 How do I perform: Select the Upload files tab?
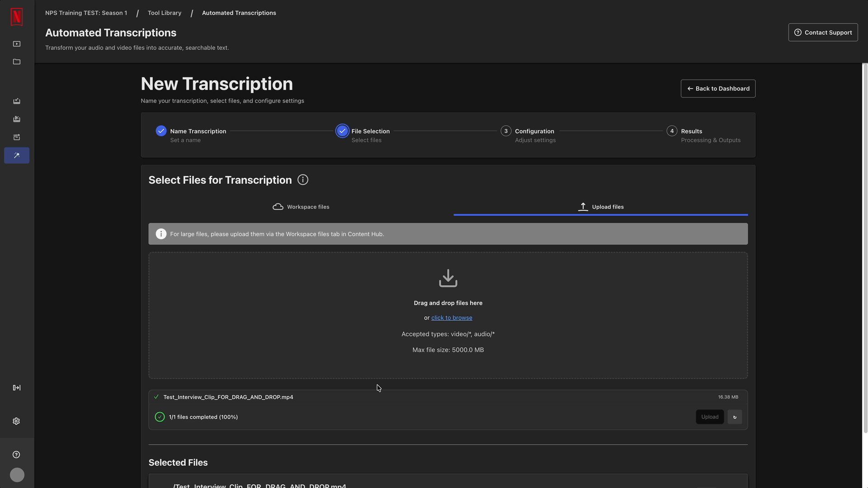pyautogui.click(x=601, y=207)
